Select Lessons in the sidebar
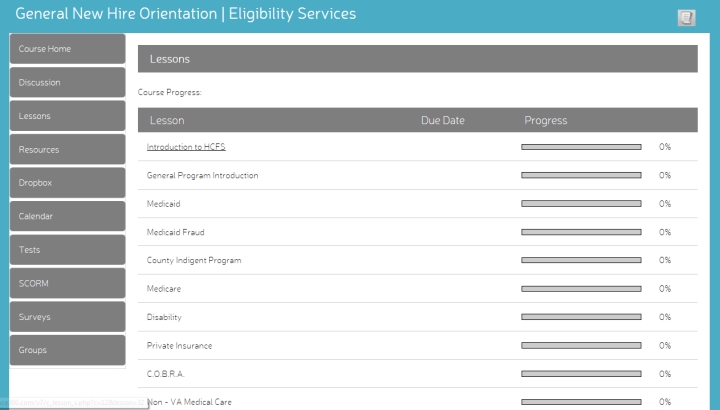The width and height of the screenshot is (720, 410). click(67, 116)
